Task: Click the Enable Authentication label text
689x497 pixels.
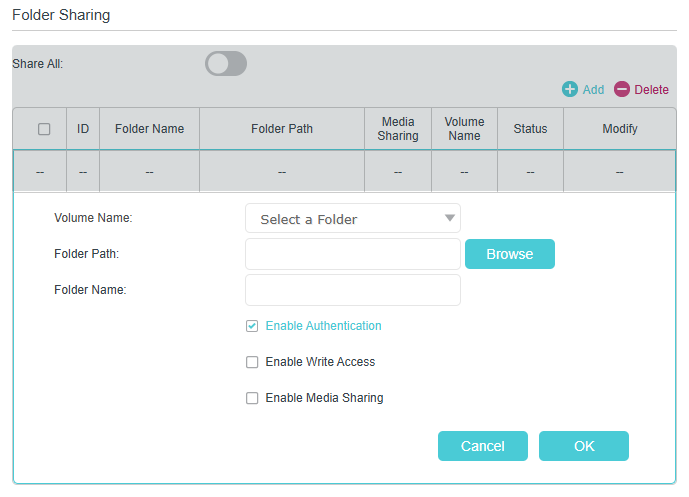Action: tap(323, 326)
